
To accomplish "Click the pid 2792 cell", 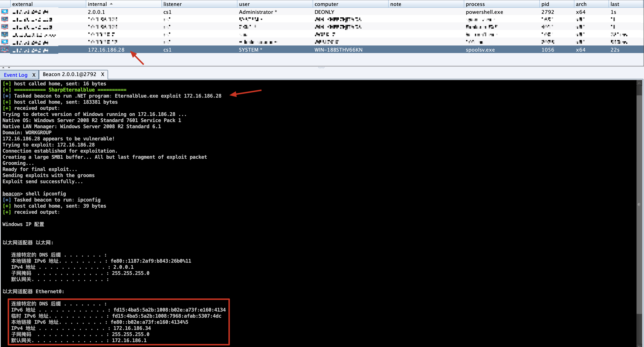I will 548,12.
